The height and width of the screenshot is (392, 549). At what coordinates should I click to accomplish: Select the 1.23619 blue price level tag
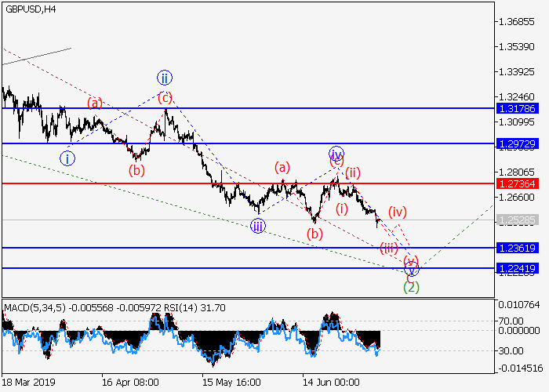click(517, 248)
